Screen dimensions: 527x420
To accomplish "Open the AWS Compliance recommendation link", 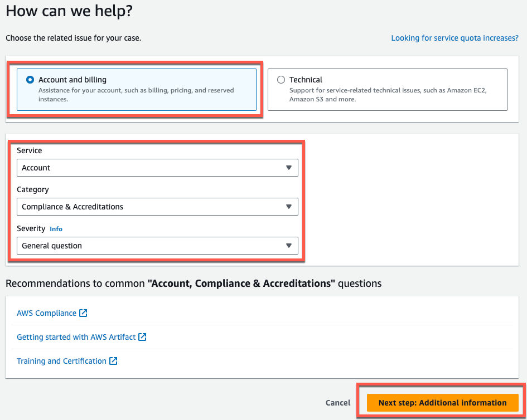I will pos(46,313).
